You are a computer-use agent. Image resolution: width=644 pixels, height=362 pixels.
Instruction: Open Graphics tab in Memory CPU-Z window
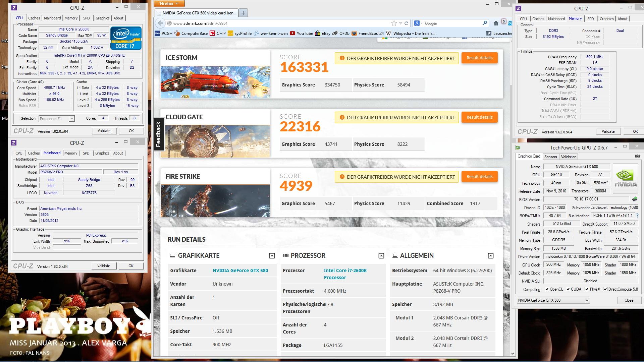tap(607, 19)
